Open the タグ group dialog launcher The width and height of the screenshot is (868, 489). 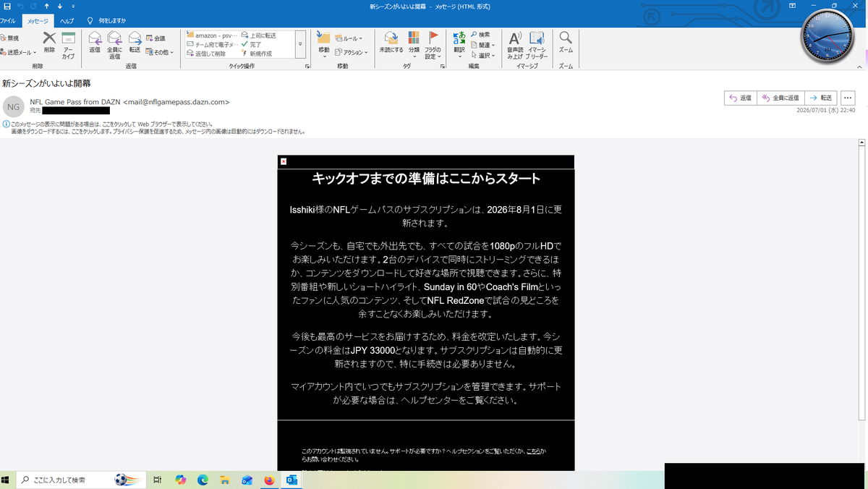442,66
